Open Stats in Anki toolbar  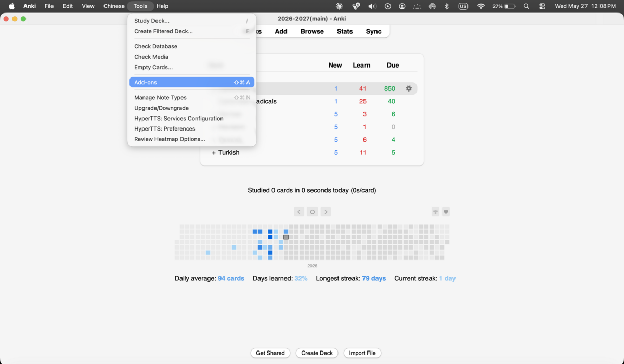click(x=345, y=31)
